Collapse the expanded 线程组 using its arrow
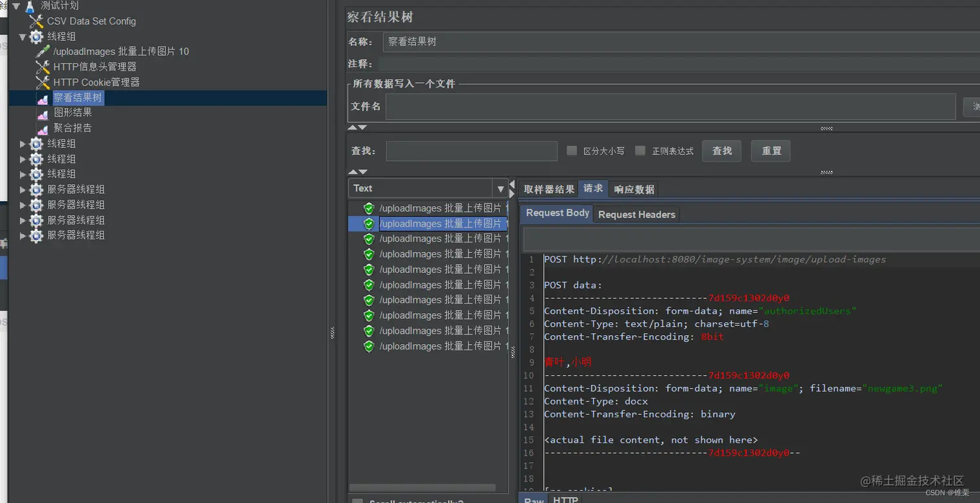The width and height of the screenshot is (980, 503). pos(23,37)
